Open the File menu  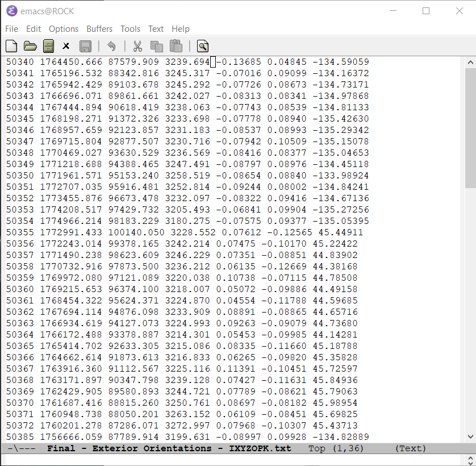tap(11, 29)
